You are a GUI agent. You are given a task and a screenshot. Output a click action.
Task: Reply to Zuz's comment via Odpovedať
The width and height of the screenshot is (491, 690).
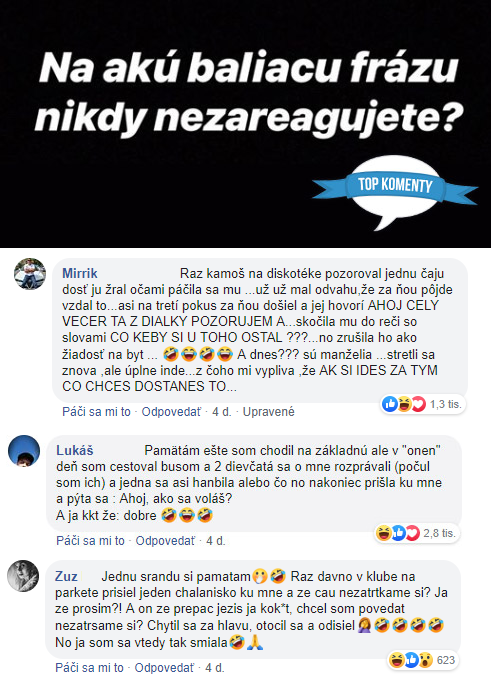coord(164,668)
